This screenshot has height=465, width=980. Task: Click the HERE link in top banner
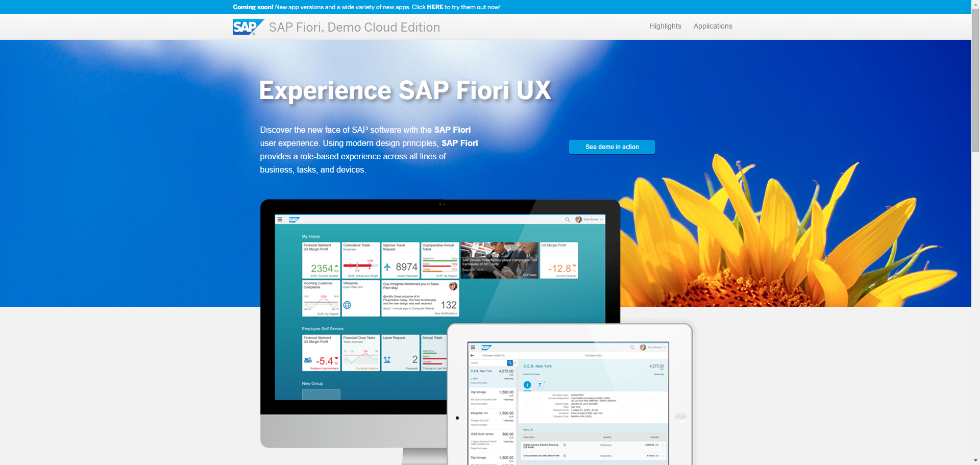435,7
